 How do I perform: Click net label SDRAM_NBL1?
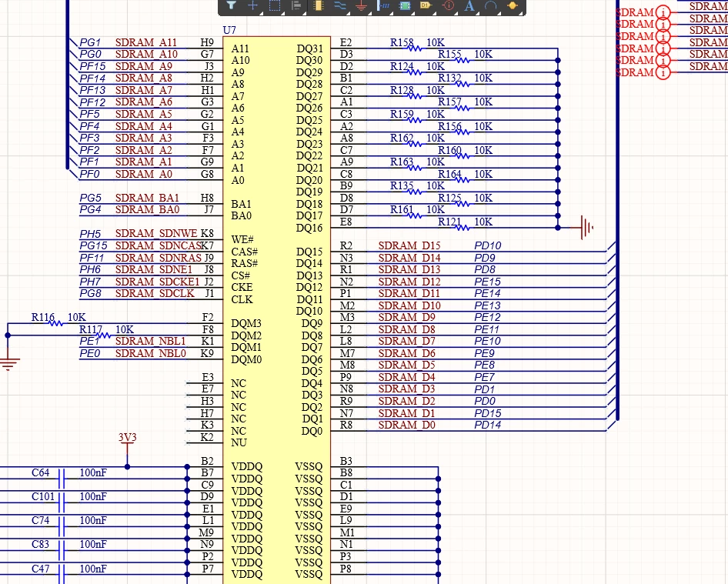(x=150, y=341)
